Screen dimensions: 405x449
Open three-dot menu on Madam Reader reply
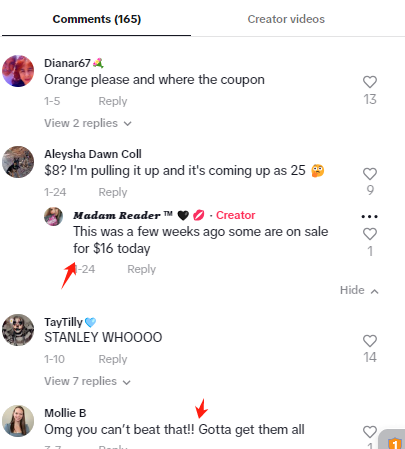[370, 217]
